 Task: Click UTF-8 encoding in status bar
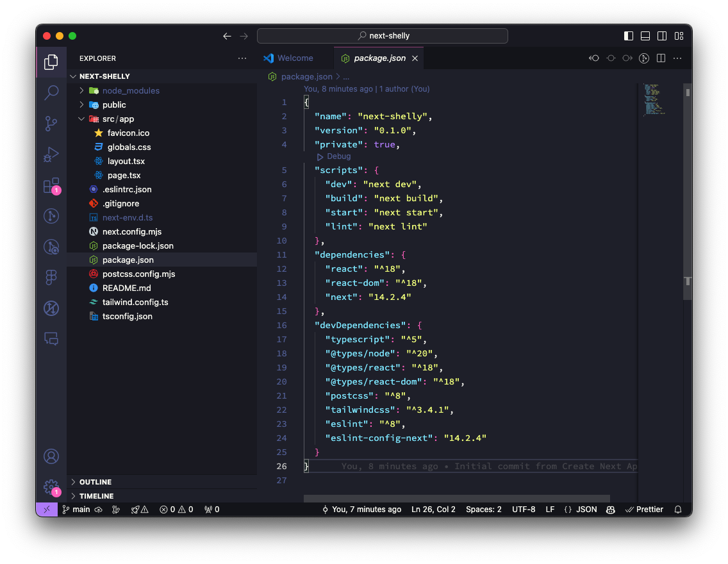[523, 510]
